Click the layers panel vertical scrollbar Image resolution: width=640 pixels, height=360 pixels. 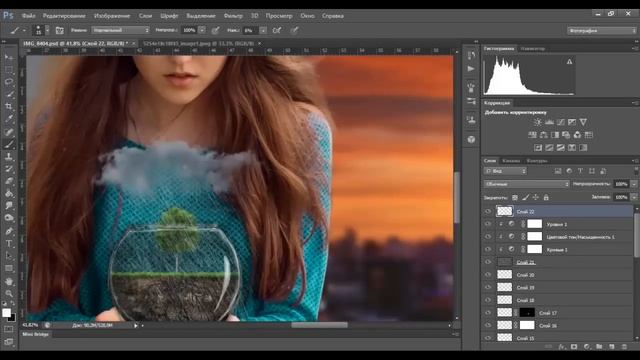(x=636, y=235)
